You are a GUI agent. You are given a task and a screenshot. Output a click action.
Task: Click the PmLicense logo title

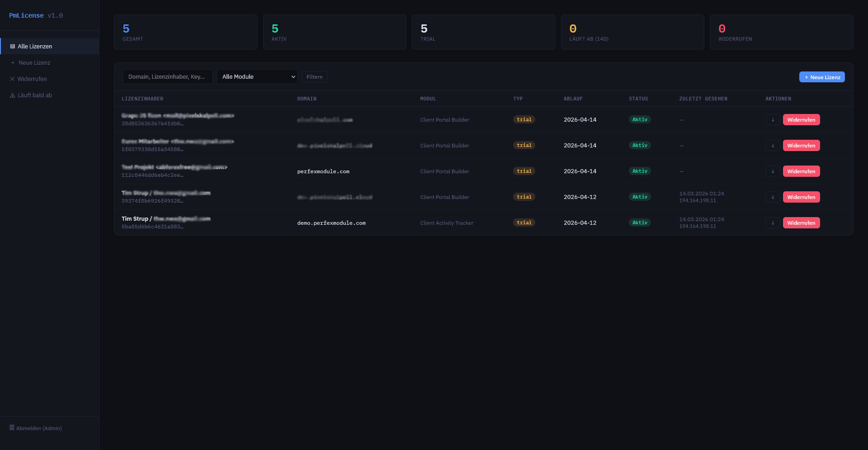[27, 15]
